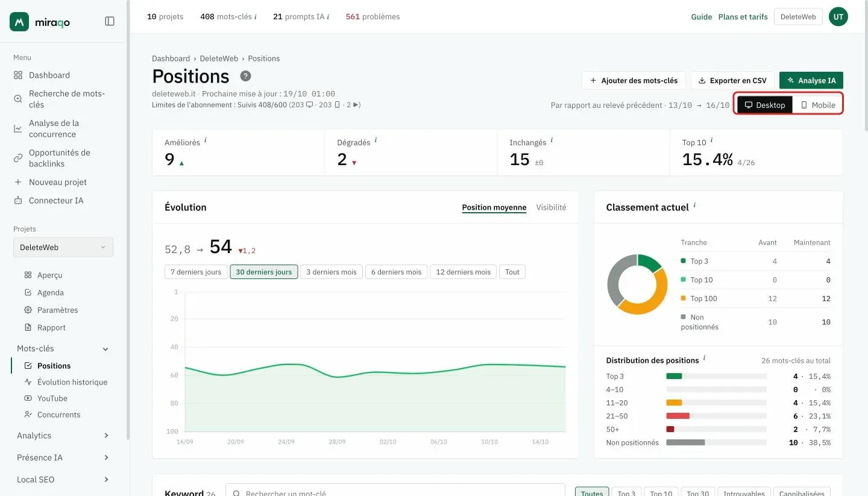Click the info icon next to Améliorés
868x496 pixels.
pos(206,140)
